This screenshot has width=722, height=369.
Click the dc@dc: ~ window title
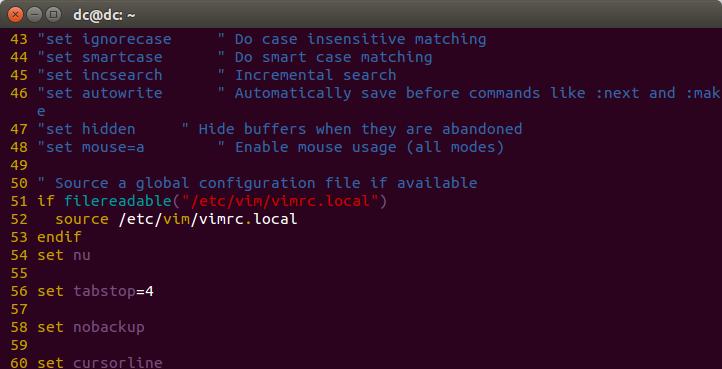(x=104, y=15)
